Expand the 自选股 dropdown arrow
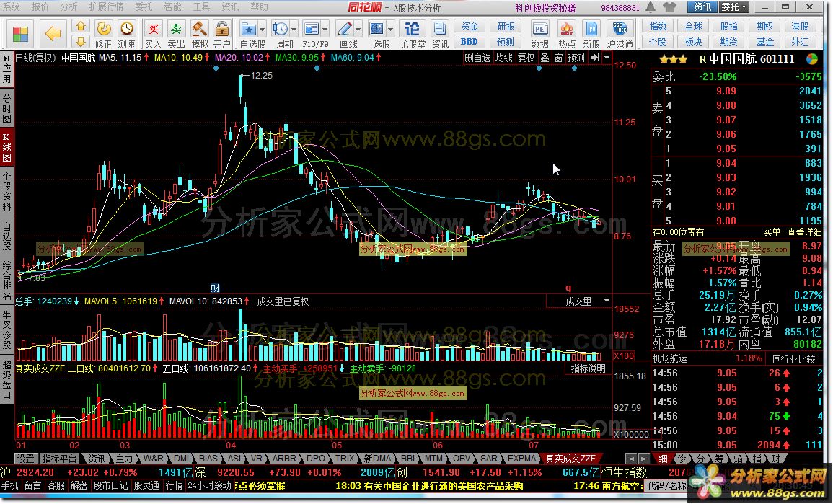 (x=263, y=29)
